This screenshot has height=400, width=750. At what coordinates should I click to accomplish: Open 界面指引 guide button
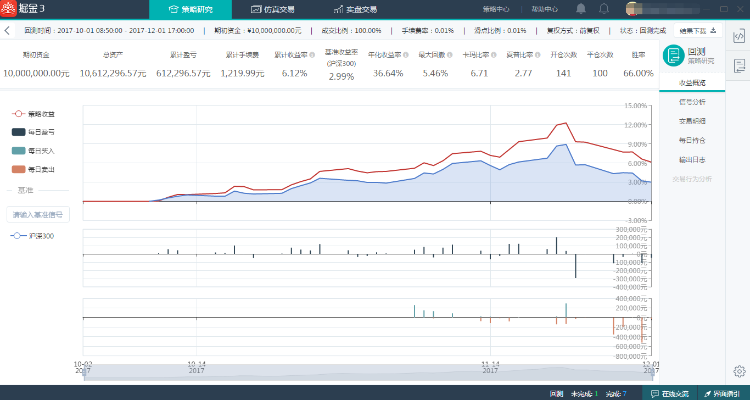coord(722,393)
